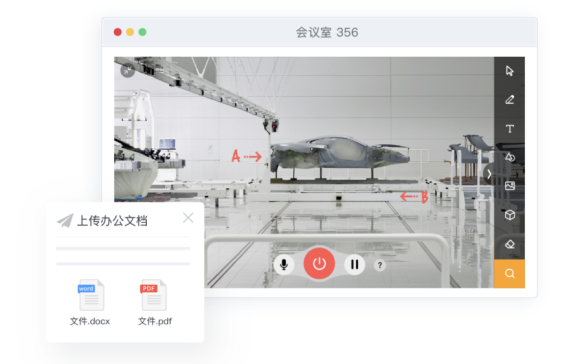This screenshot has height=364, width=580.
Task: Select the cursor pointer tool
Action: tap(509, 71)
